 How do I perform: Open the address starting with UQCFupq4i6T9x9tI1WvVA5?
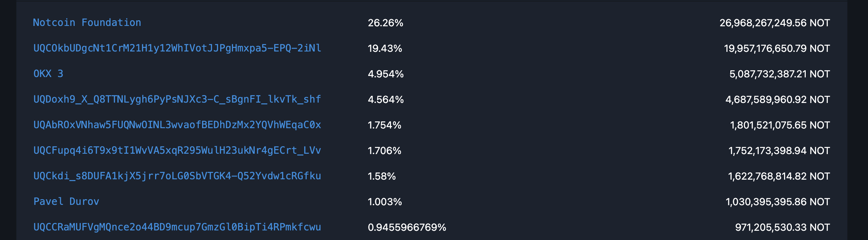tap(177, 151)
